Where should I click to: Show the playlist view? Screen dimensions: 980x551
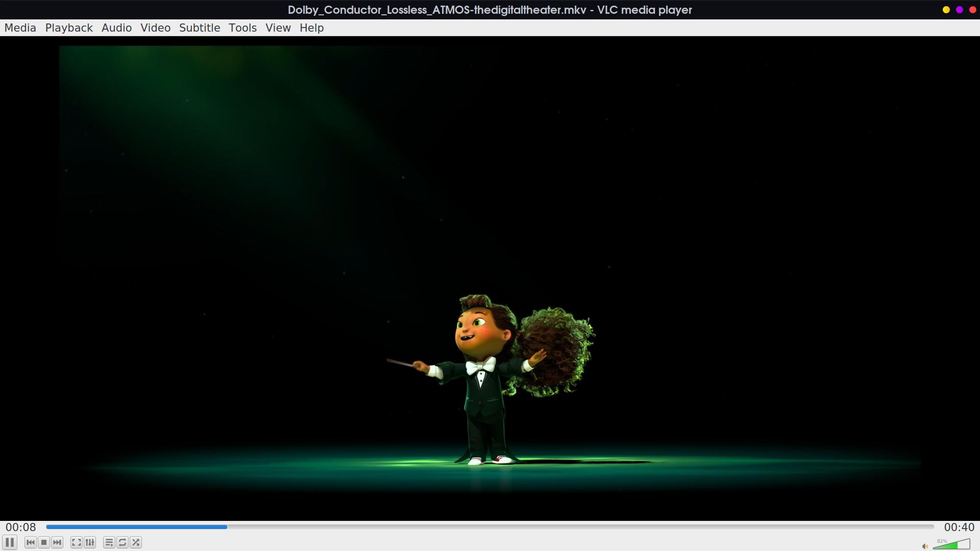pos(109,542)
